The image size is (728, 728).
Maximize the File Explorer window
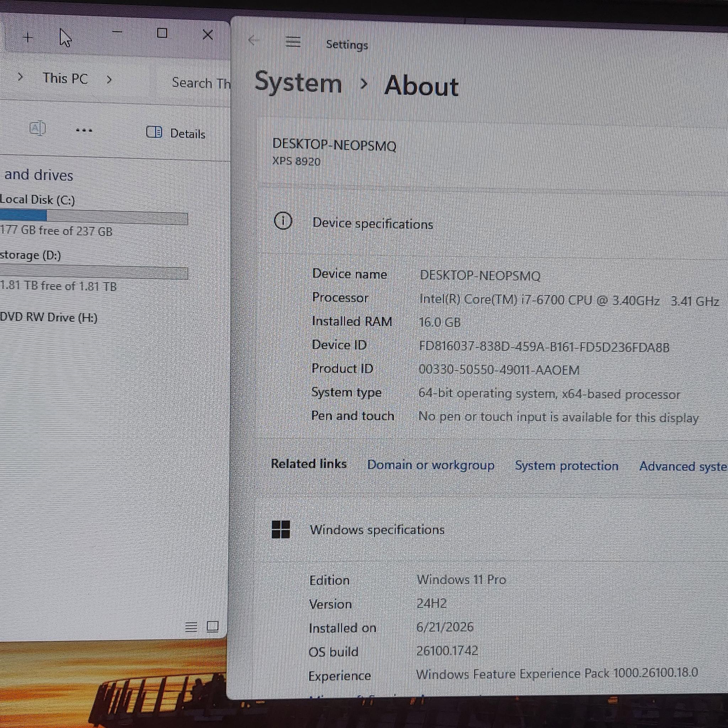[162, 33]
